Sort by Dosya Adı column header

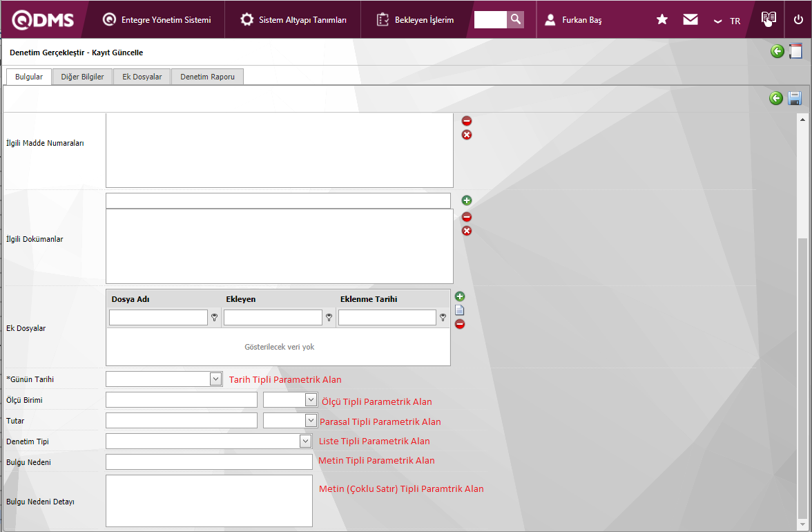click(x=130, y=299)
